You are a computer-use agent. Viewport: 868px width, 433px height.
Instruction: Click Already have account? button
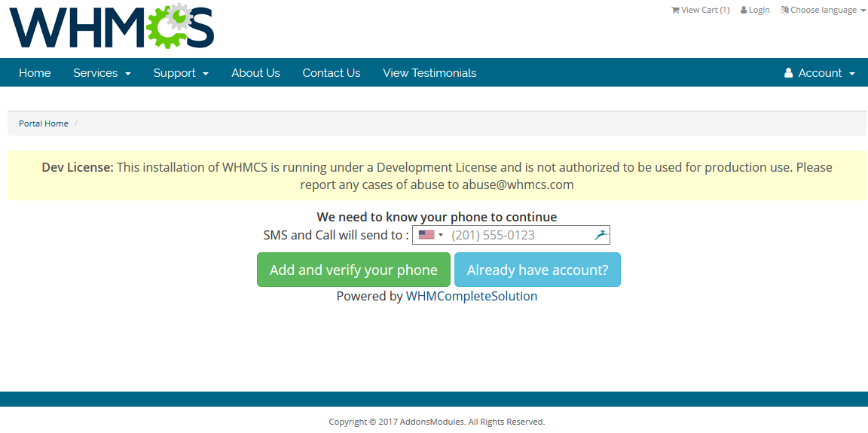click(537, 270)
